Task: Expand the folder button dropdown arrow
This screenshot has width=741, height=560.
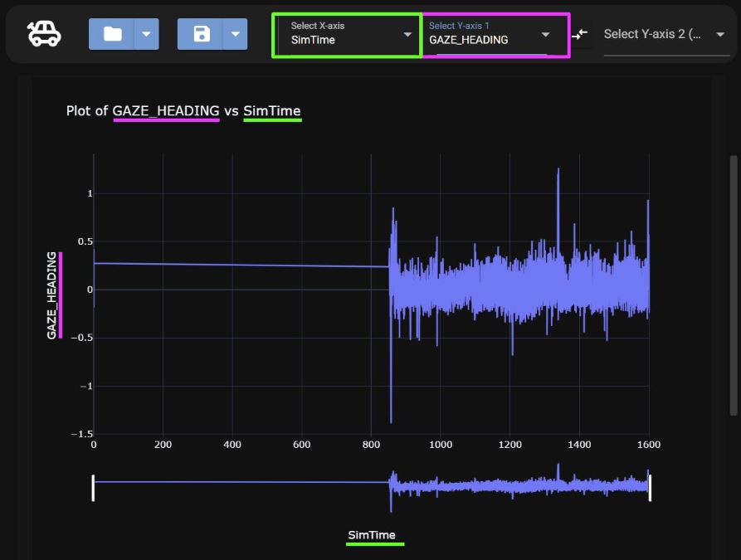Action: pos(147,34)
